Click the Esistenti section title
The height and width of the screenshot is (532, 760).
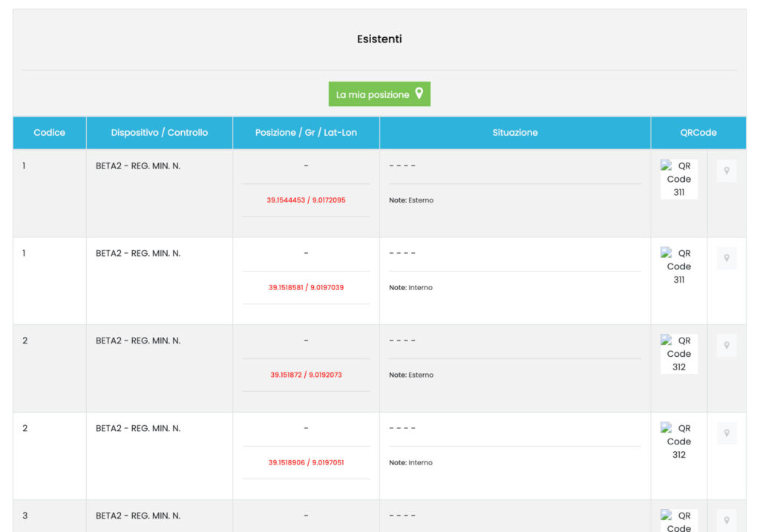point(379,39)
